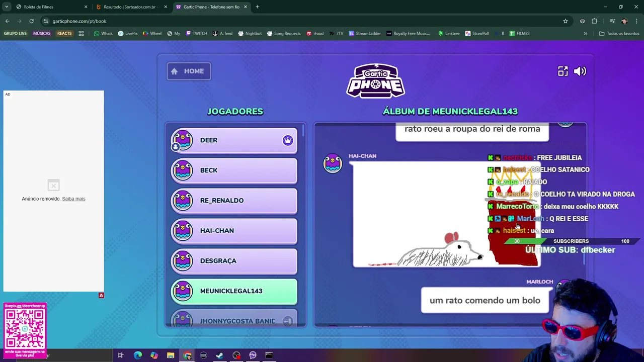
Task: Mute the Gartic Phone sound
Action: (x=580, y=71)
